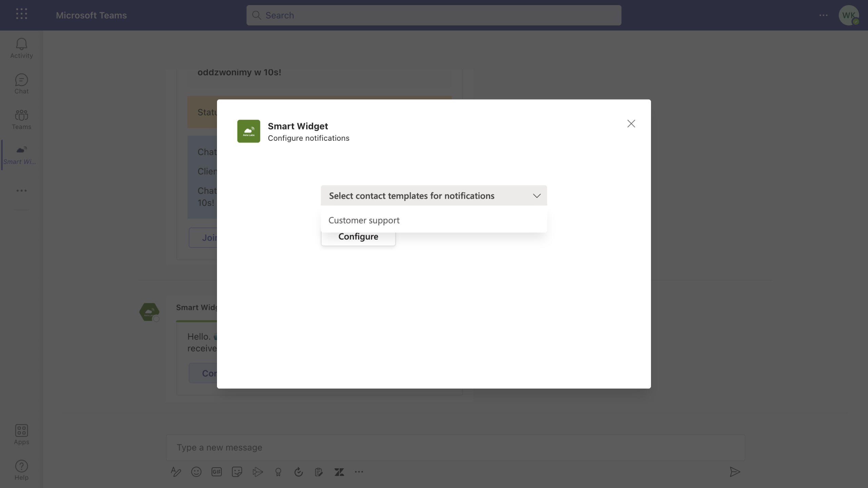Expand the contact templates dropdown
Image resolution: width=868 pixels, height=488 pixels.
tap(434, 196)
